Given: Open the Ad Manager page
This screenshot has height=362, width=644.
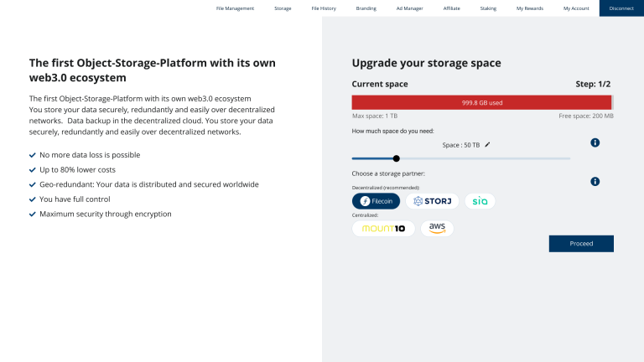Looking at the screenshot, I should pyautogui.click(x=409, y=8).
